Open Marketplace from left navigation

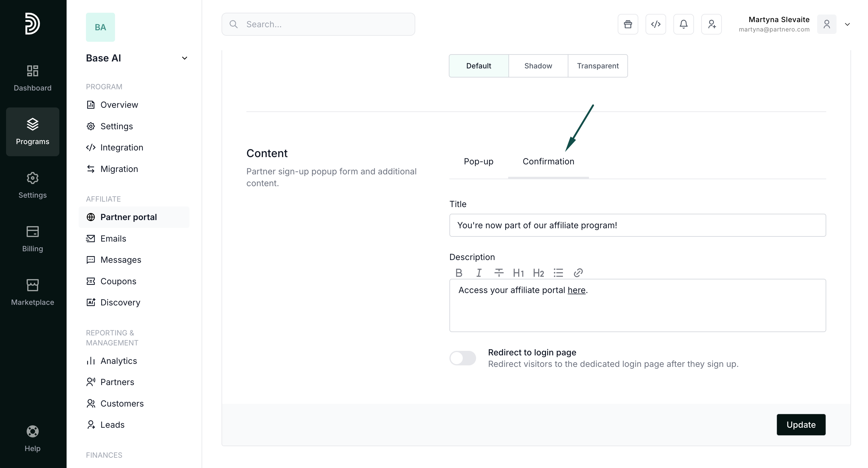[33, 292]
